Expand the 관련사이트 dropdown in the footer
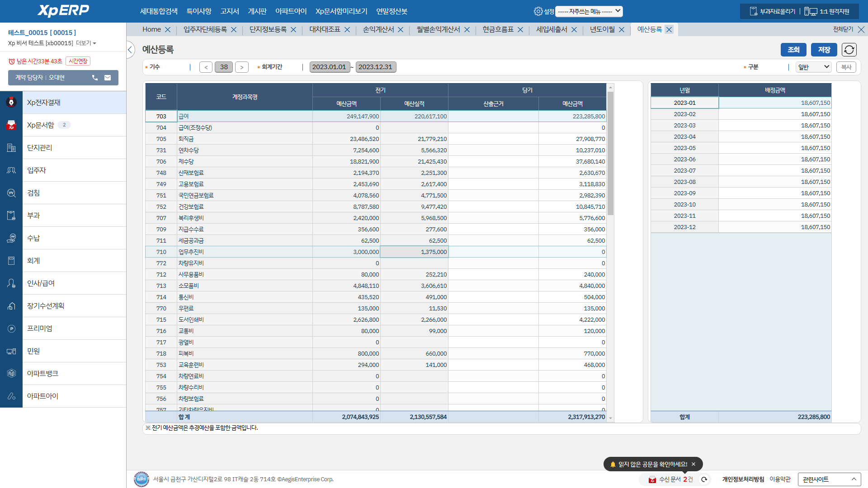 coord(829,479)
